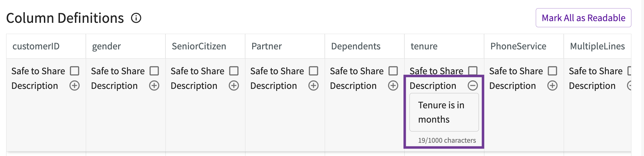Click the Description label under PhoneService
The width and height of the screenshot is (644, 156).
(x=512, y=86)
